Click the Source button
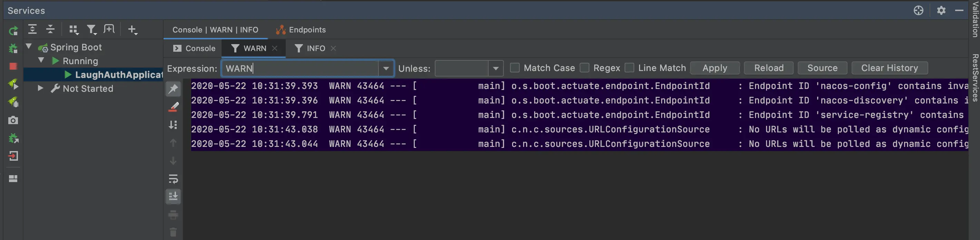980x240 pixels. pos(822,68)
